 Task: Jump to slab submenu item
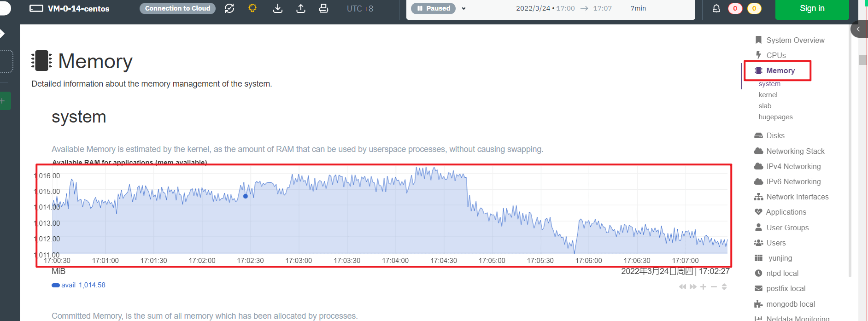[765, 106]
